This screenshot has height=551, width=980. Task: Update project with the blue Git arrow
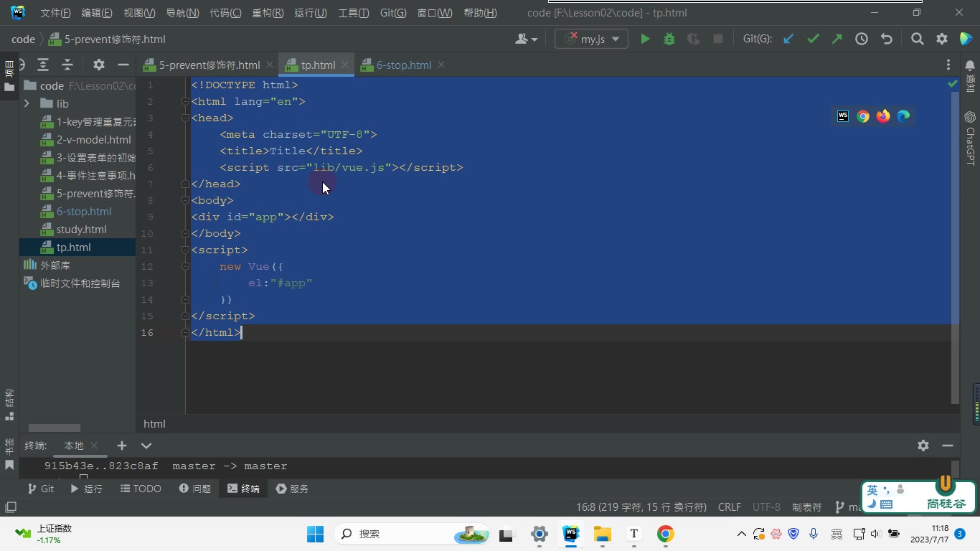(x=788, y=39)
